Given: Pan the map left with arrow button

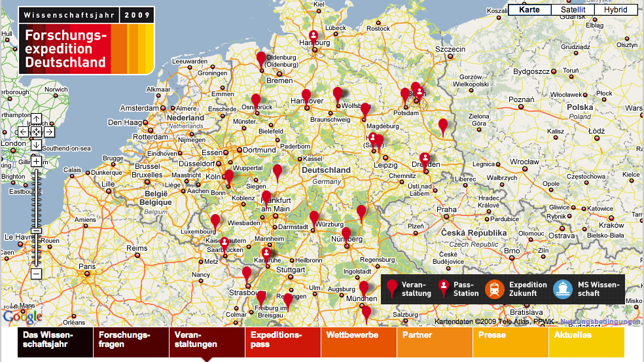Looking at the screenshot, I should 24,132.
